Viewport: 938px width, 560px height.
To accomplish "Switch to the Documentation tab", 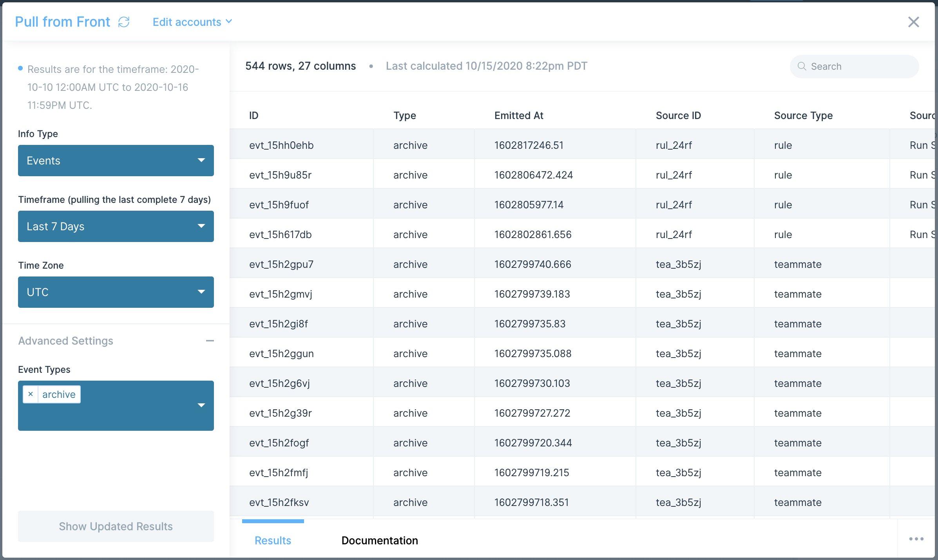I will 380,540.
